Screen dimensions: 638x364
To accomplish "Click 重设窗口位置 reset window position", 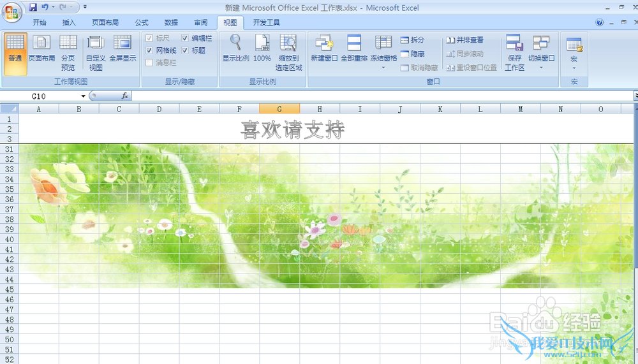I will click(471, 68).
